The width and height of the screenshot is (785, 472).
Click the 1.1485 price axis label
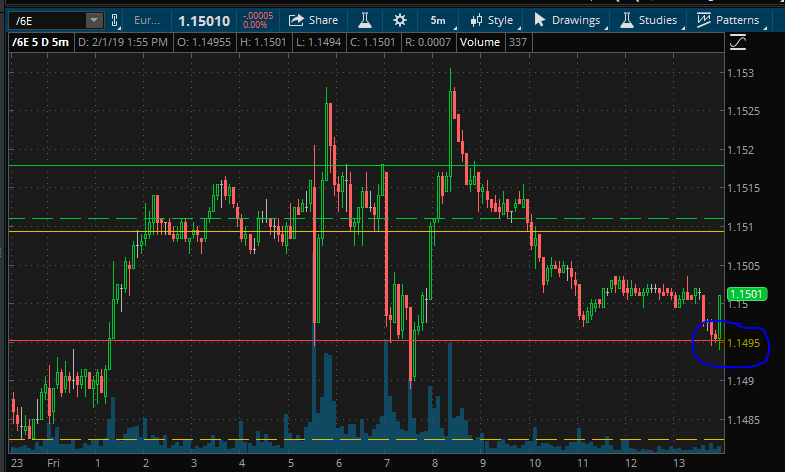pyautogui.click(x=743, y=419)
